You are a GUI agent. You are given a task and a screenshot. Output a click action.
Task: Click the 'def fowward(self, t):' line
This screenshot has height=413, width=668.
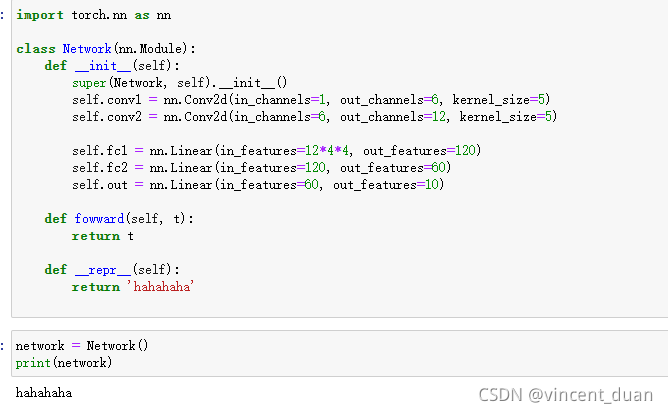pyautogui.click(x=119, y=219)
